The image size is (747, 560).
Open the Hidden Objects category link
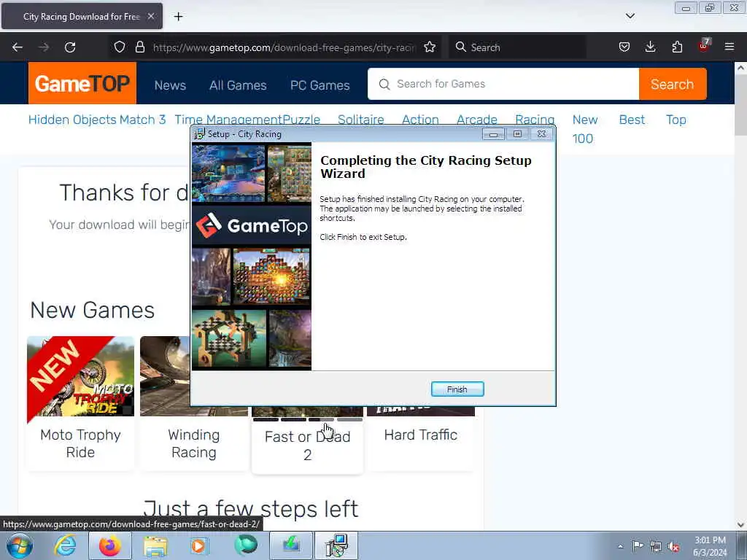tap(72, 120)
